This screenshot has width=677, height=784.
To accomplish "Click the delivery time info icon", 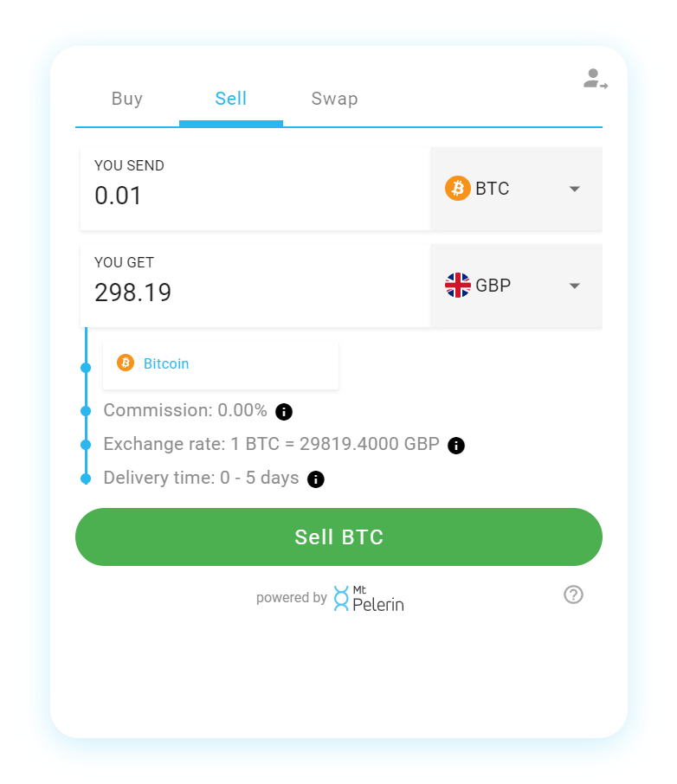I will 316,479.
